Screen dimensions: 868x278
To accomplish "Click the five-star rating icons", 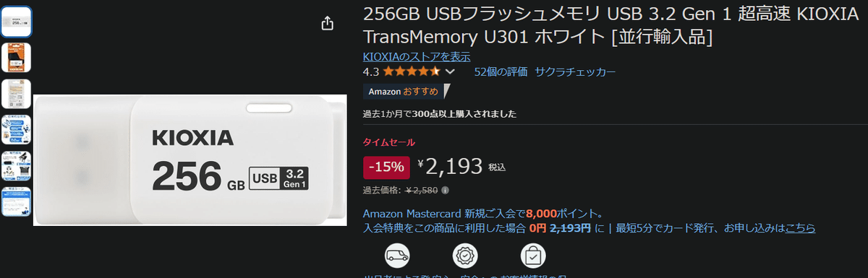I will [x=412, y=71].
